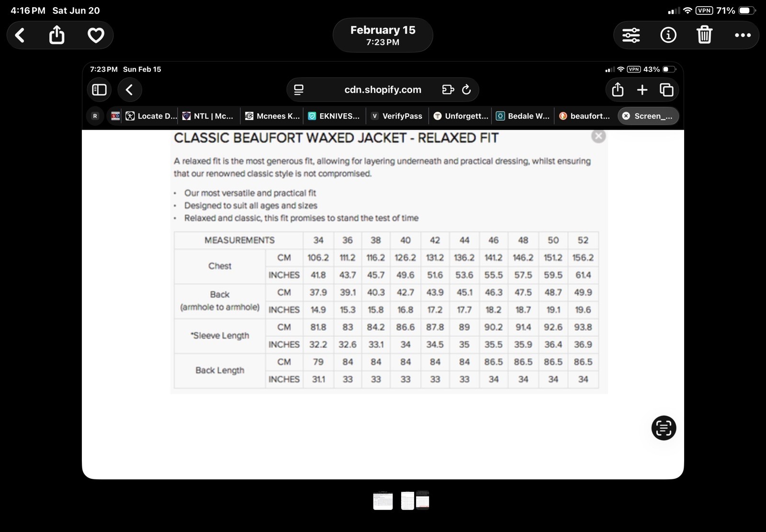766x532 pixels.
Task: Tap the cdn.shopify.com address field
Action: click(x=383, y=90)
